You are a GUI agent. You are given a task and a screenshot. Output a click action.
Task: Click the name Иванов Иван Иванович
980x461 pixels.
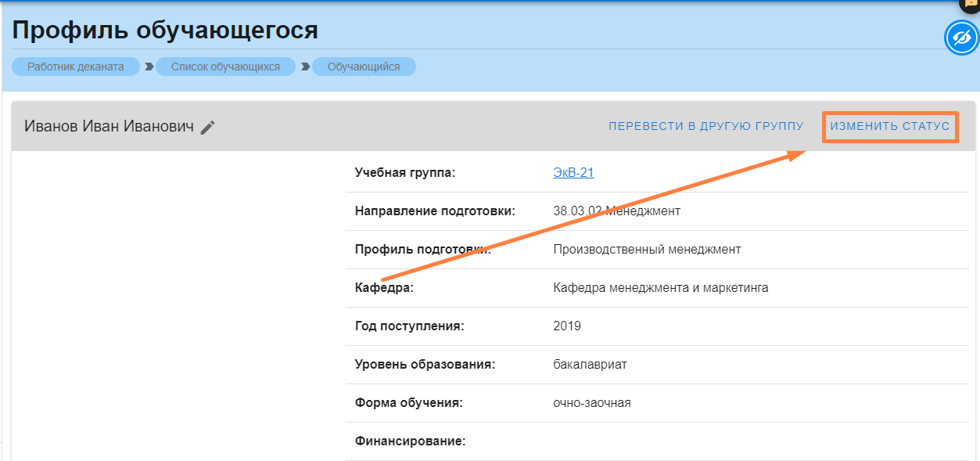(x=109, y=127)
